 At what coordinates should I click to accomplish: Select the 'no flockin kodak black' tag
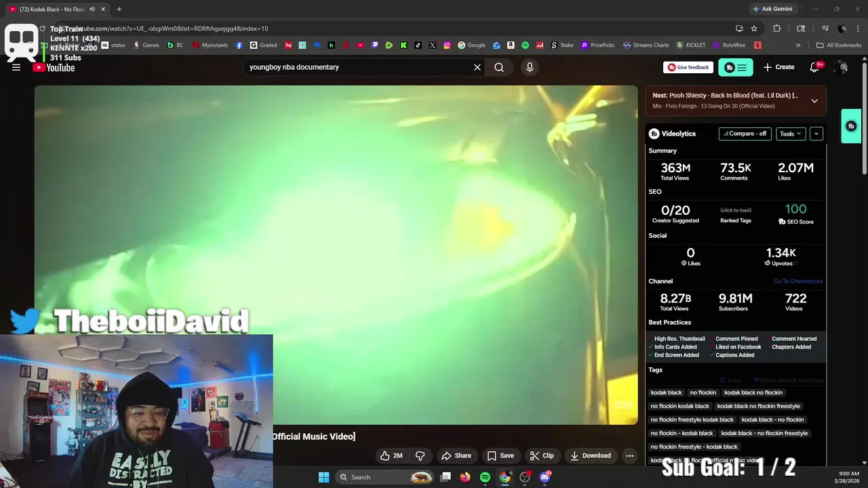[679, 406]
